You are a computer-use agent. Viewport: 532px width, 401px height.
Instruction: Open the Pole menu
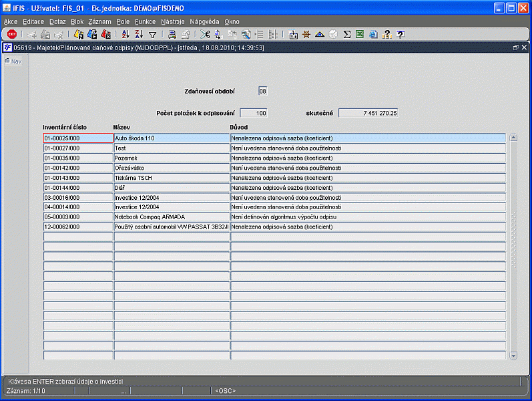pos(123,22)
